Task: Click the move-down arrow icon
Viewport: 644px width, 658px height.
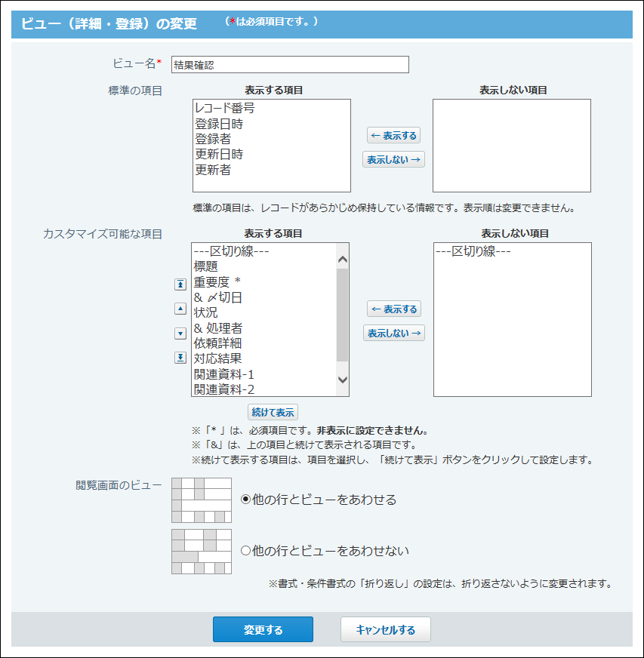Action: pos(180,334)
